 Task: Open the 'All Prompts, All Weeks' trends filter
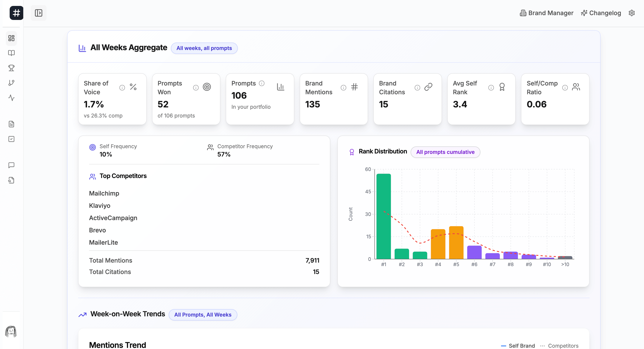[203, 315]
